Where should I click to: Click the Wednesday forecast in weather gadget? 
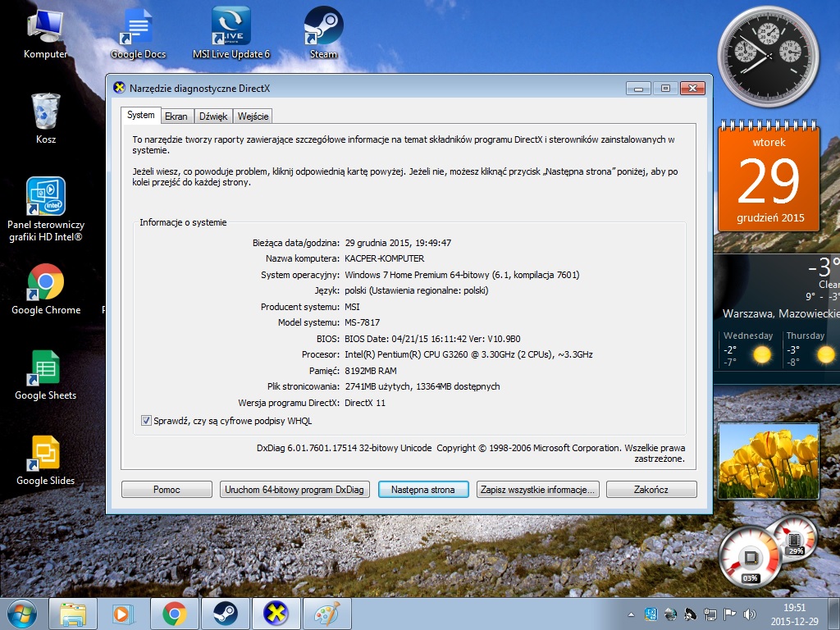748,349
